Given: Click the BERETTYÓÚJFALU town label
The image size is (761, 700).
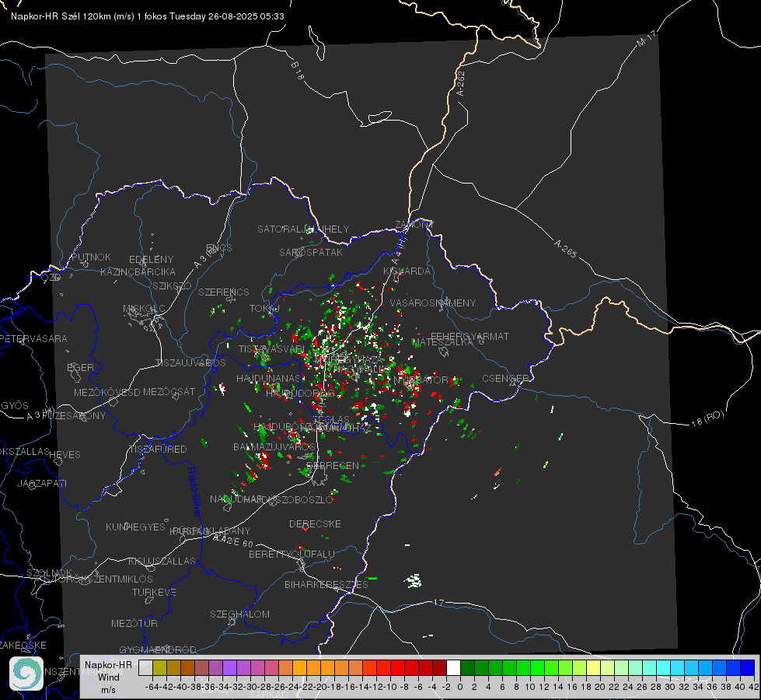Looking at the screenshot, I should [291, 555].
